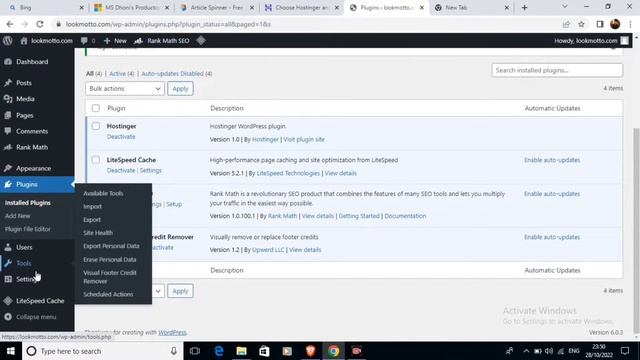This screenshot has height=360, width=640.
Task: Open the browser side panel icon
Action: coord(600,24)
